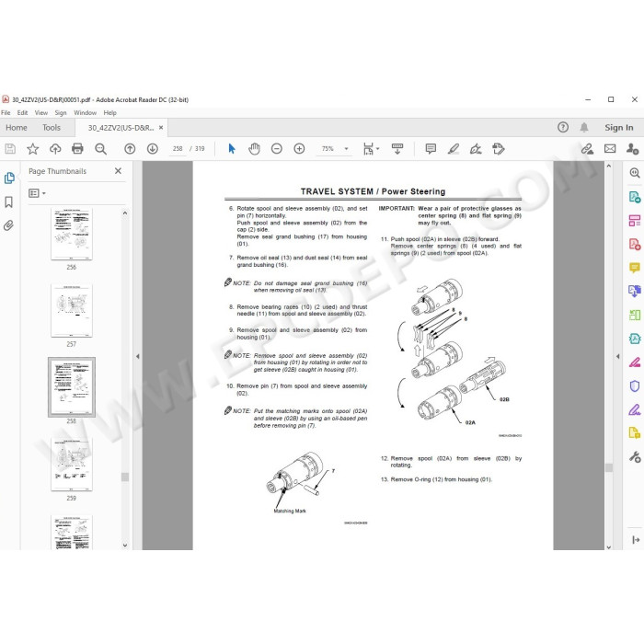
Task: Open the Sign document tool
Action: (x=476, y=149)
